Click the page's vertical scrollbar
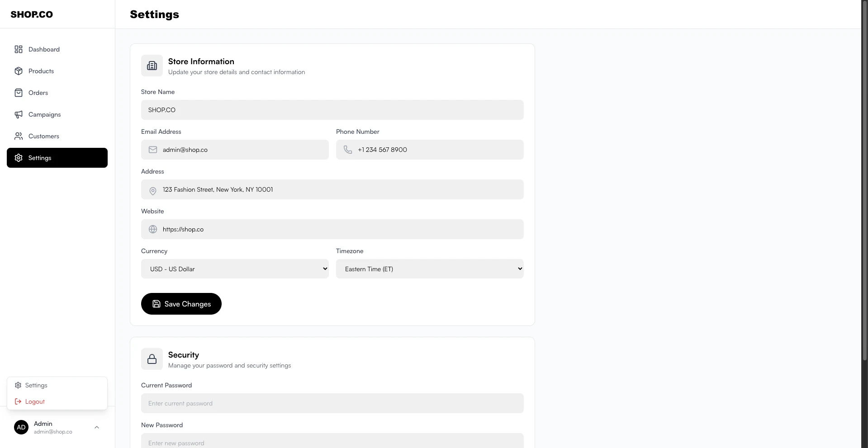Viewport: 868px width, 448px height. [864, 181]
